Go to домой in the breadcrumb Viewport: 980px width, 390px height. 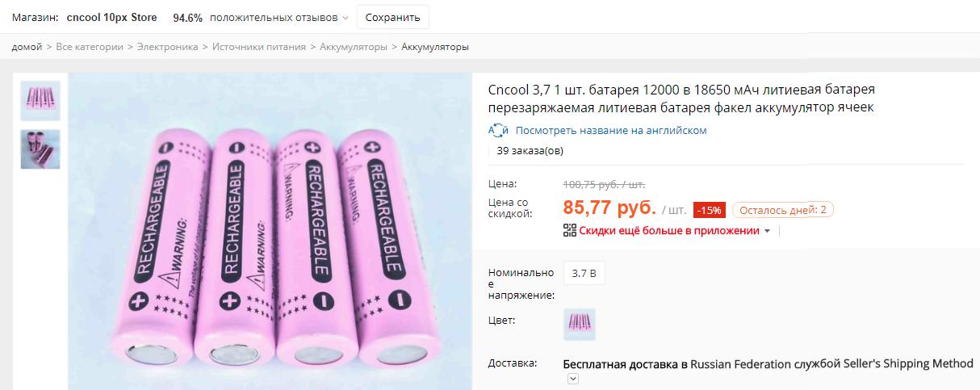27,47
